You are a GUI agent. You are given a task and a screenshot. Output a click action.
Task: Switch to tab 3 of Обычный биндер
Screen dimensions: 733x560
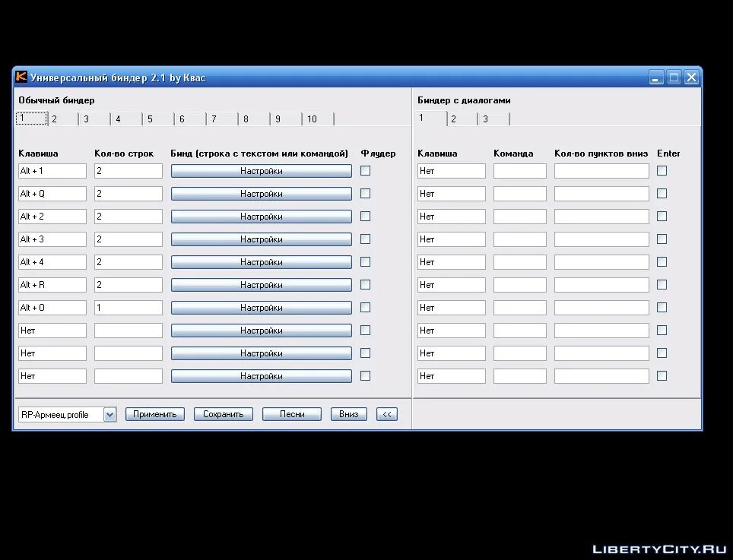point(95,119)
